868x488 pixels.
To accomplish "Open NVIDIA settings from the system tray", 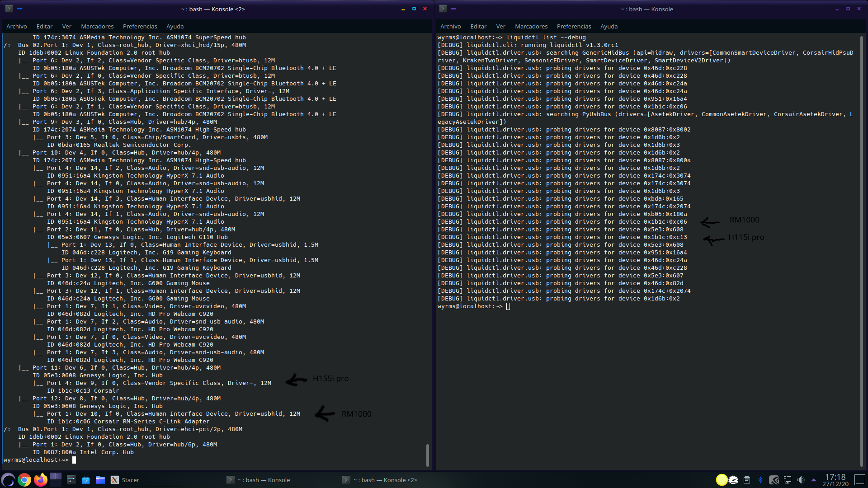I will tap(774, 480).
